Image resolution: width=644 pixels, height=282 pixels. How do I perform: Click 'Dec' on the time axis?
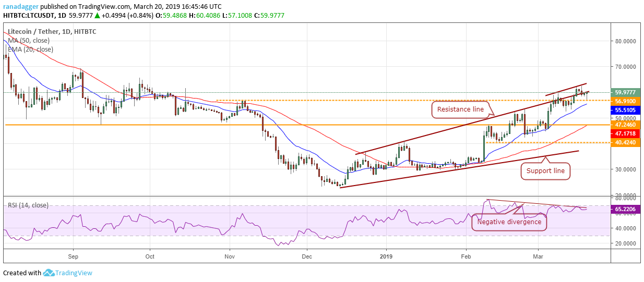coord(306,256)
